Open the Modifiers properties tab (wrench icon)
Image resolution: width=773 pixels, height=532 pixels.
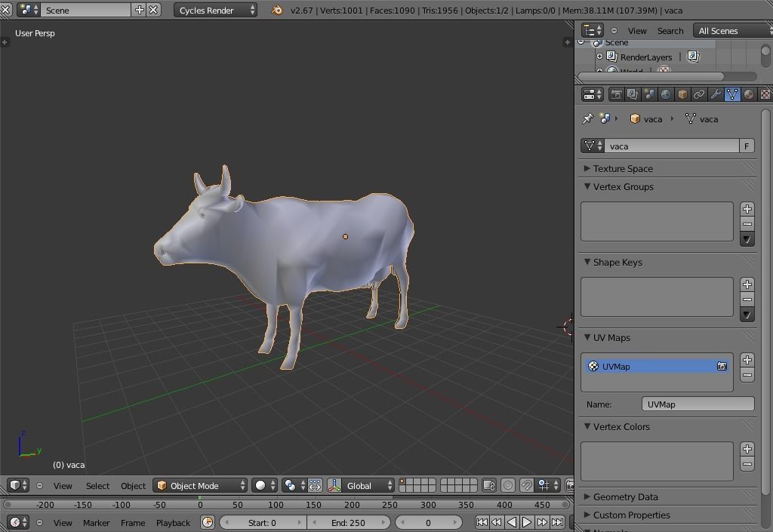(716, 94)
